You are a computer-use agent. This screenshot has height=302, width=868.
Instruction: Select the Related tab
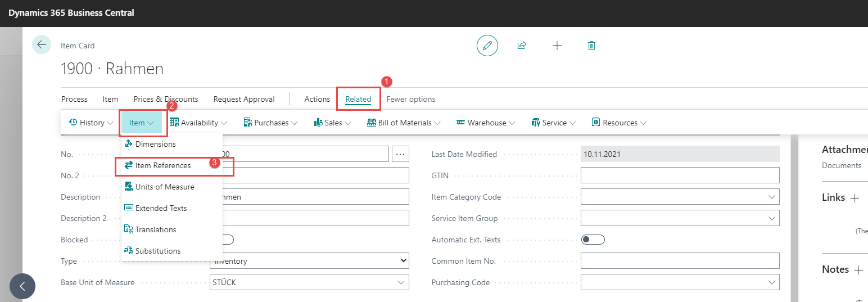pos(358,99)
